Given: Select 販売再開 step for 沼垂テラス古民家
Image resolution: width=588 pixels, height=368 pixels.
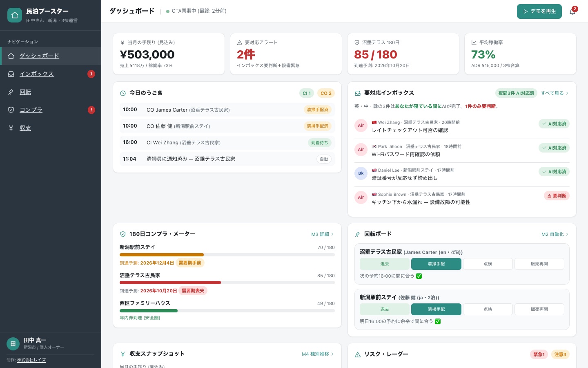Looking at the screenshot, I should click(539, 264).
